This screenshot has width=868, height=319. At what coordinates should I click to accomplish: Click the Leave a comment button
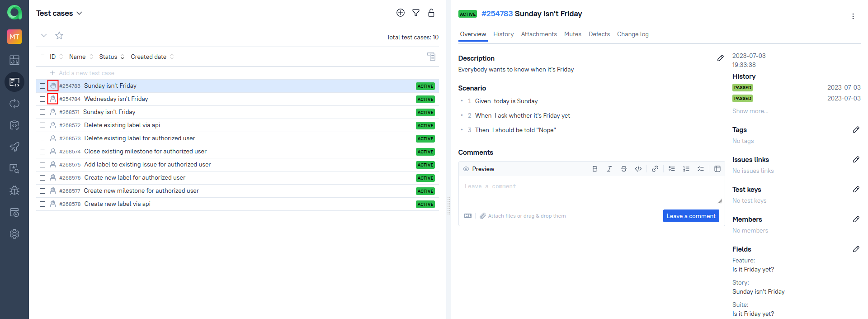(691, 216)
